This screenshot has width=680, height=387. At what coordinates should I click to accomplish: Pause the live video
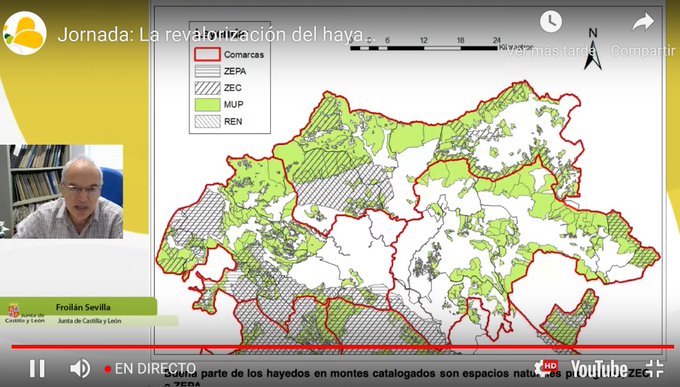click(x=37, y=369)
